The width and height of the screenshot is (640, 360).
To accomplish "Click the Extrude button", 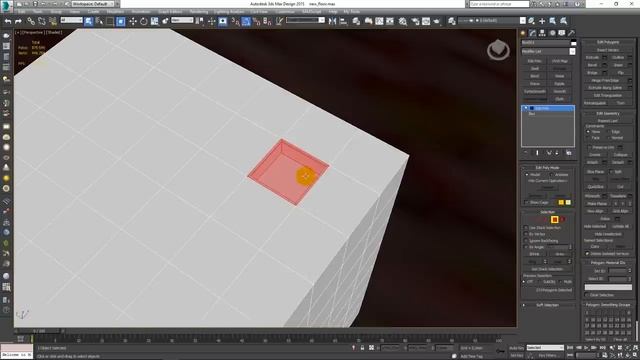I will (593, 58).
